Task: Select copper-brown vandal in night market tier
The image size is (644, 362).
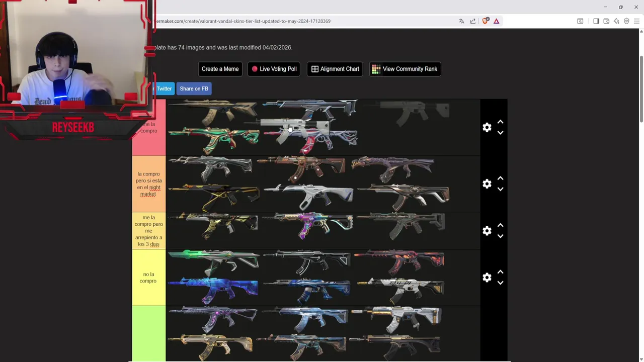Action: click(302, 169)
